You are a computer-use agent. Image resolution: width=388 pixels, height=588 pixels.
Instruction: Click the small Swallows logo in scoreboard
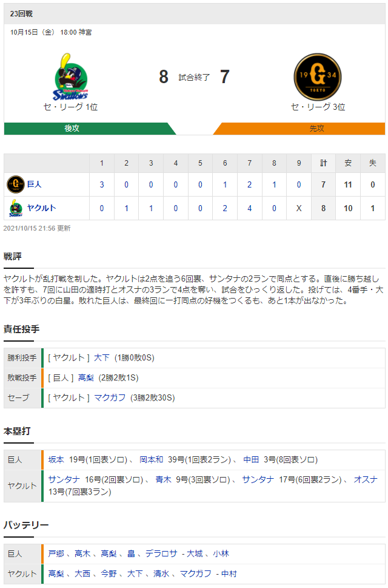point(15,208)
